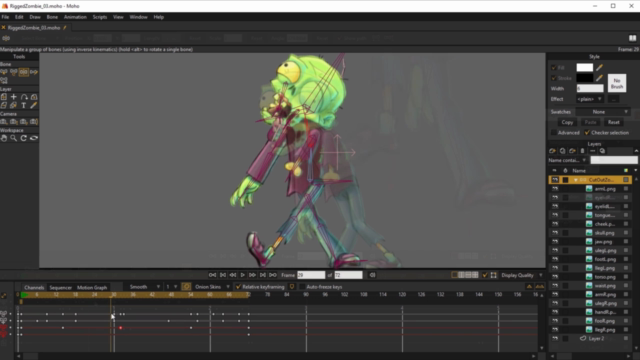Click the Duplicate Layer icon
This screenshot has width=640, height=360.
click(562, 151)
